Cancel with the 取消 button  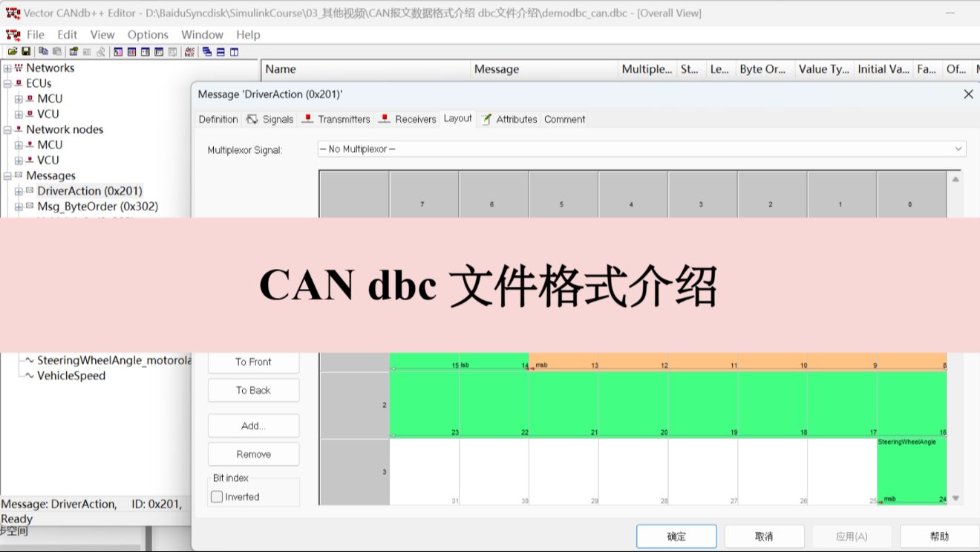764,536
